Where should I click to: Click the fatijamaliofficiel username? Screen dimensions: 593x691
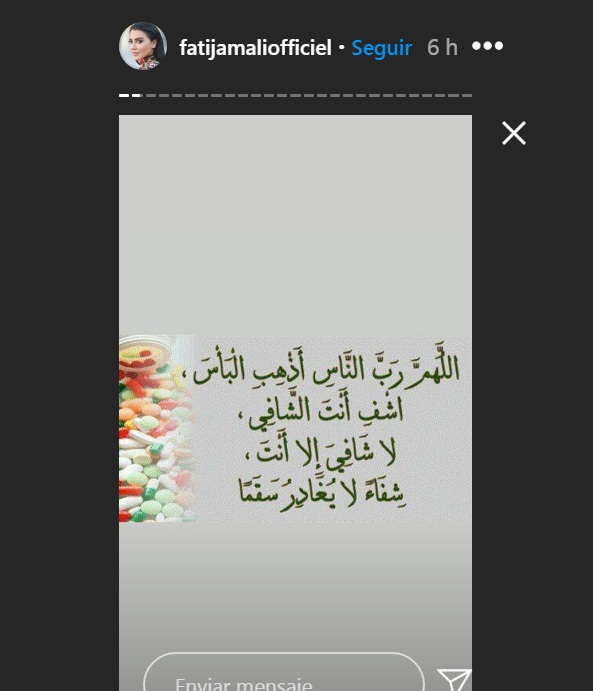[x=255, y=47]
